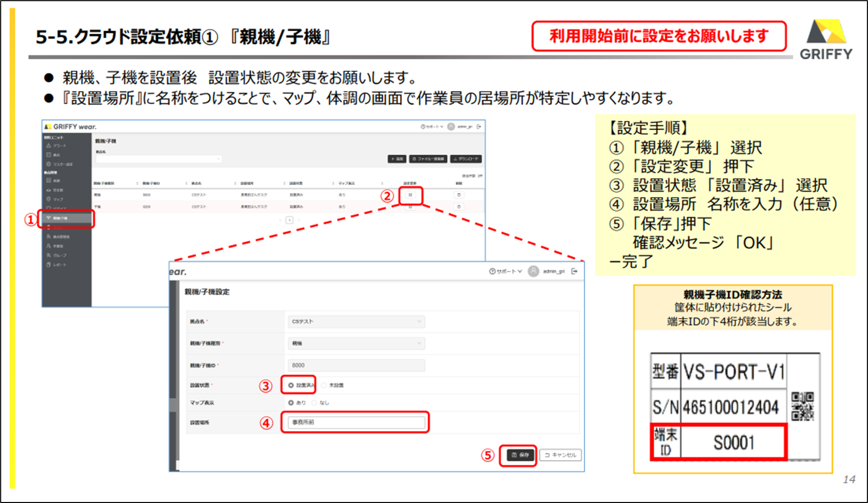This screenshot has height=503, width=868.
Task: Set マップ表示 to なし
Action: [x=314, y=403]
